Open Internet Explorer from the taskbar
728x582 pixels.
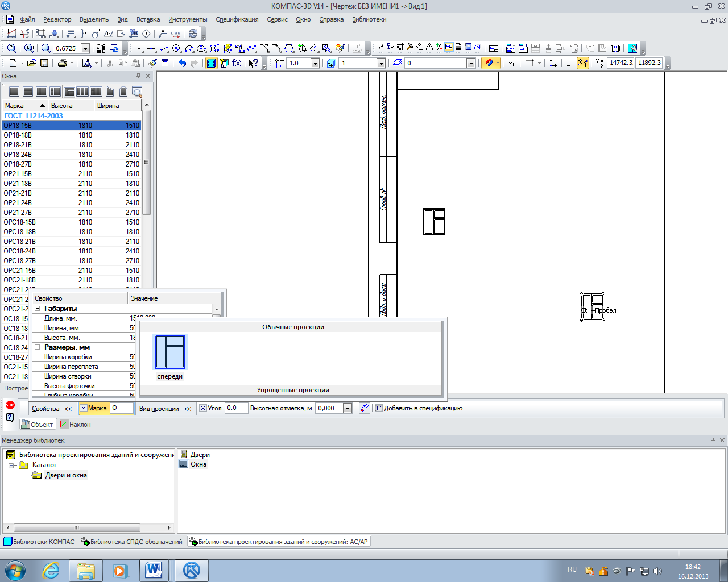coord(51,570)
